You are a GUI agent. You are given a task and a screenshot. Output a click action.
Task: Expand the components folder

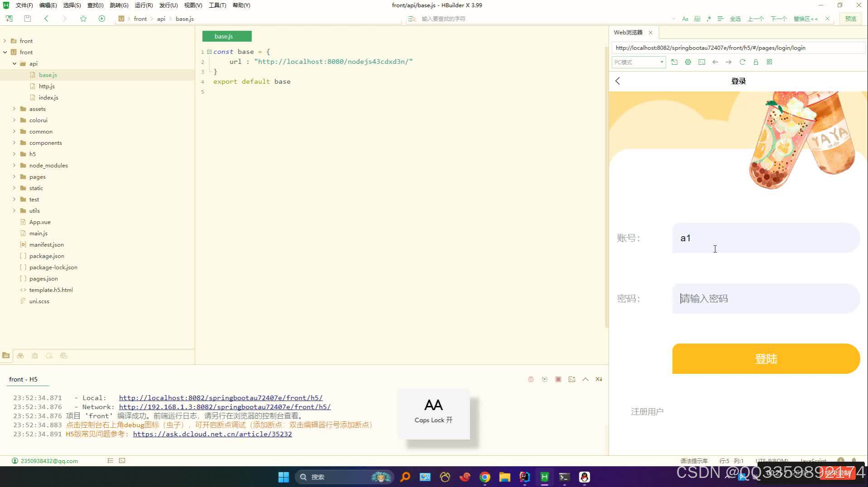pyautogui.click(x=14, y=143)
